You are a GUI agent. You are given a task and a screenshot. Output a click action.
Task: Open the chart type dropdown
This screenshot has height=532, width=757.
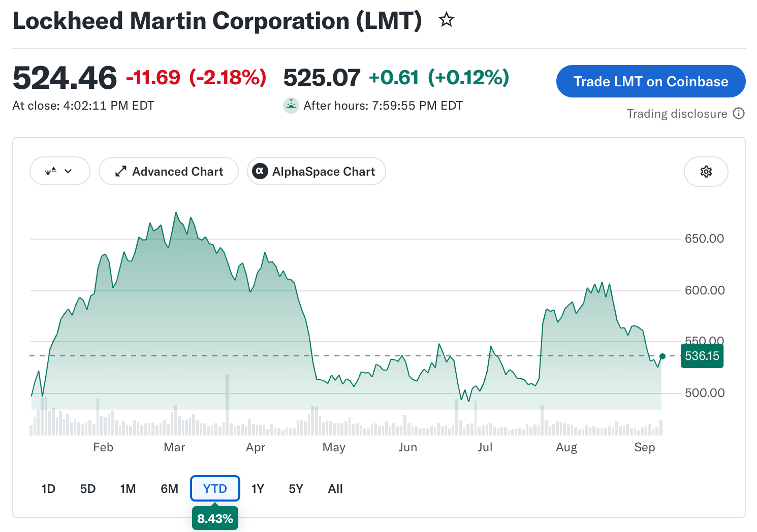[x=60, y=171]
